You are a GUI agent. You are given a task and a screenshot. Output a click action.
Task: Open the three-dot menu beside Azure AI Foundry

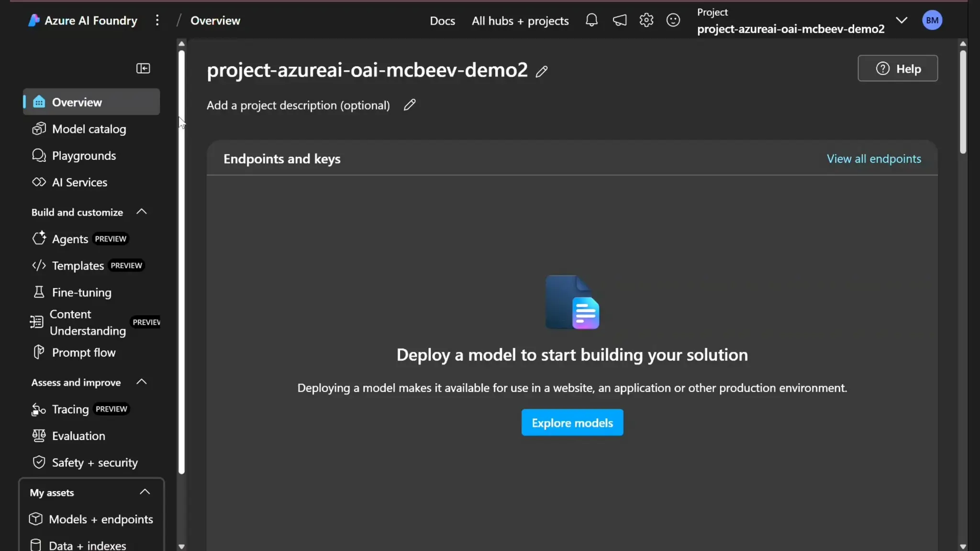coord(157,20)
